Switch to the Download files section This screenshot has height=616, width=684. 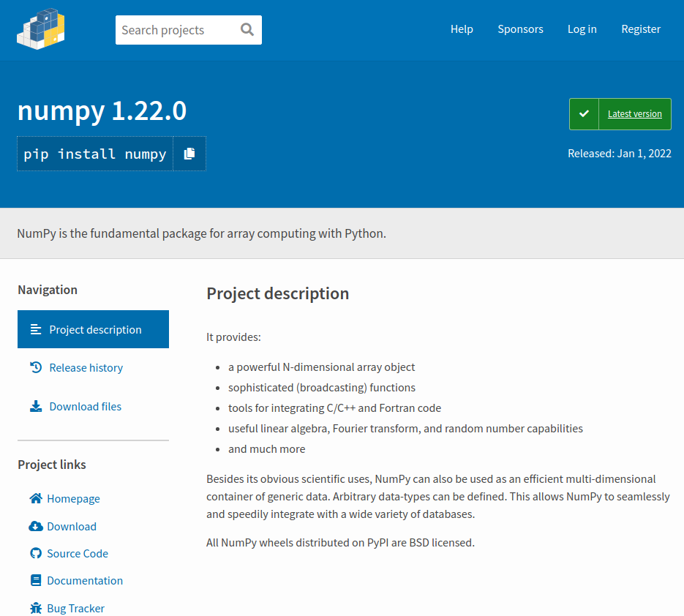[86, 406]
